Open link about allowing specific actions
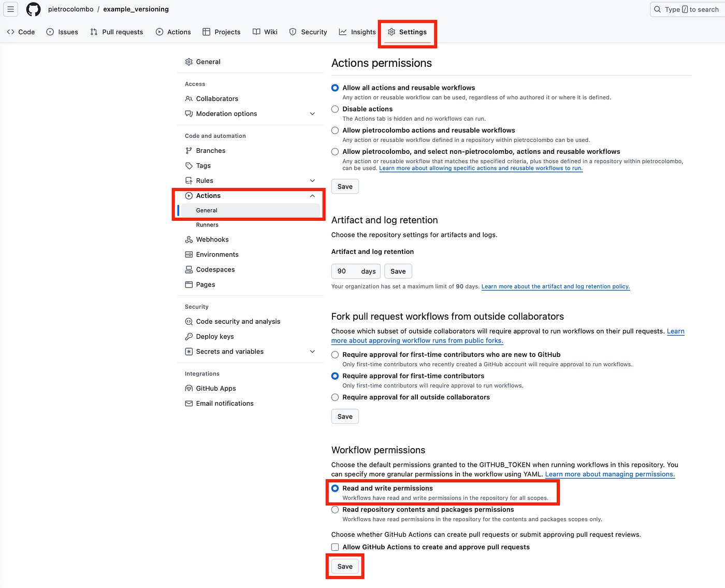The width and height of the screenshot is (725, 588). pyautogui.click(x=481, y=168)
